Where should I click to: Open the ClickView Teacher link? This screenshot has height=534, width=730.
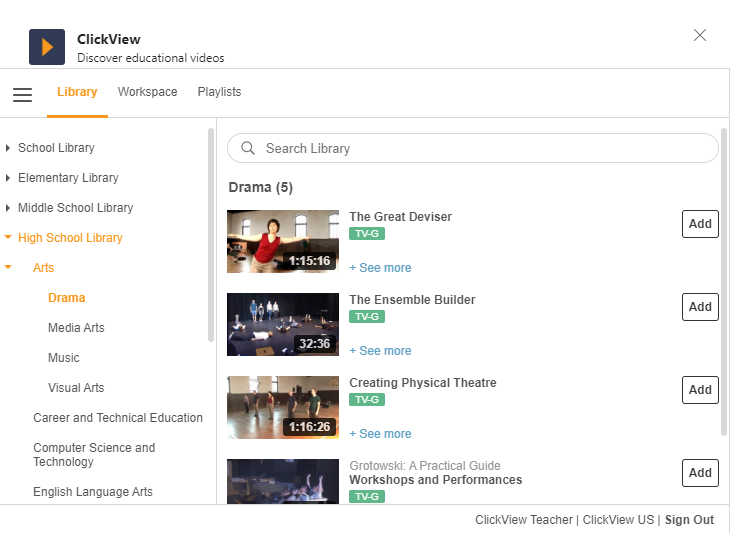(524, 520)
